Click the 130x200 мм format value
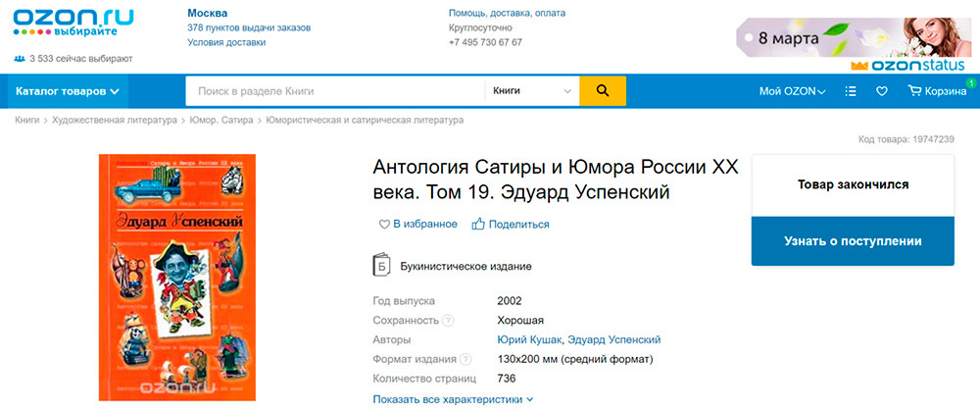Screen dimensions: 980x412 [575, 359]
